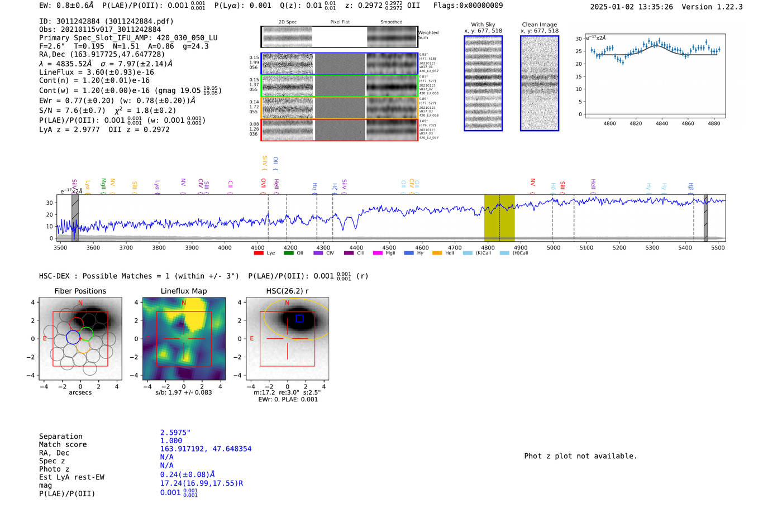Open the Clean Image cutout
This screenshot has width=782, height=532.
[540, 83]
